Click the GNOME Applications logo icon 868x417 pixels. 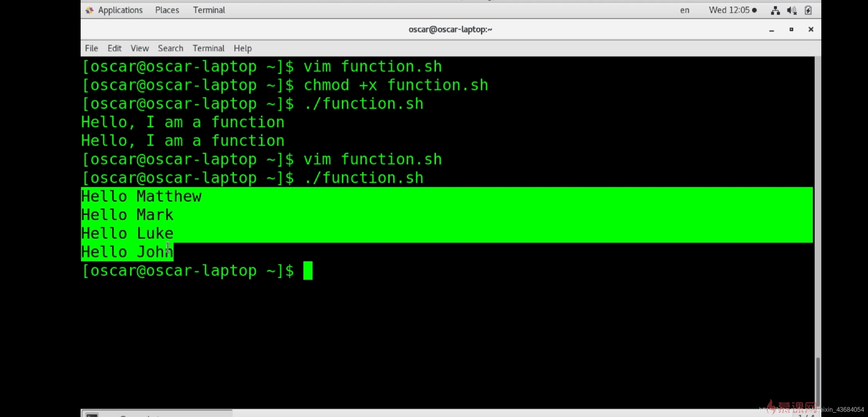coord(90,10)
